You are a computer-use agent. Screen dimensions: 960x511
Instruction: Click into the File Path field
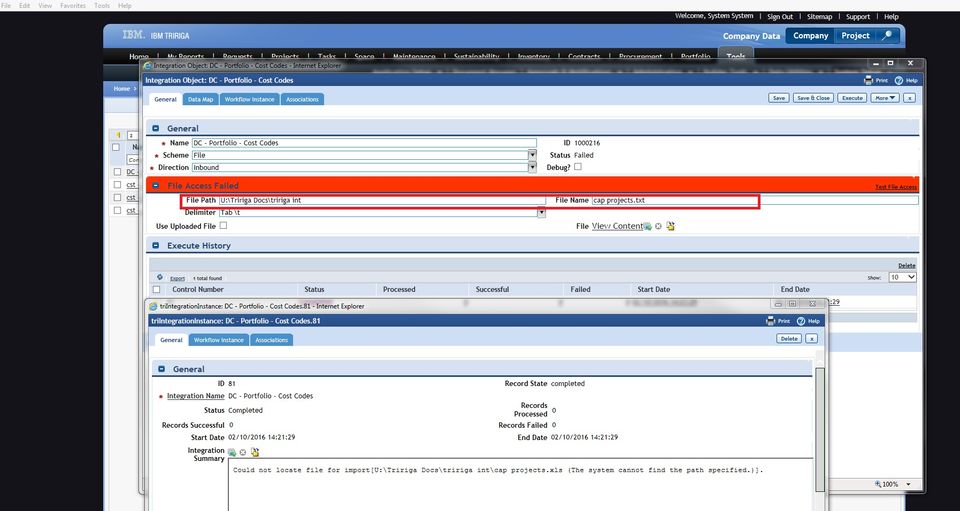click(382, 200)
